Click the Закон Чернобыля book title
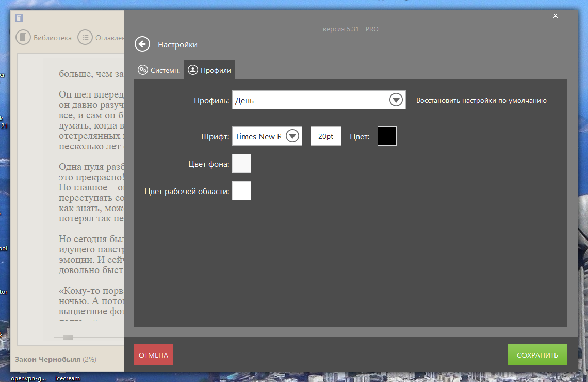This screenshot has height=382, width=588. click(x=47, y=359)
